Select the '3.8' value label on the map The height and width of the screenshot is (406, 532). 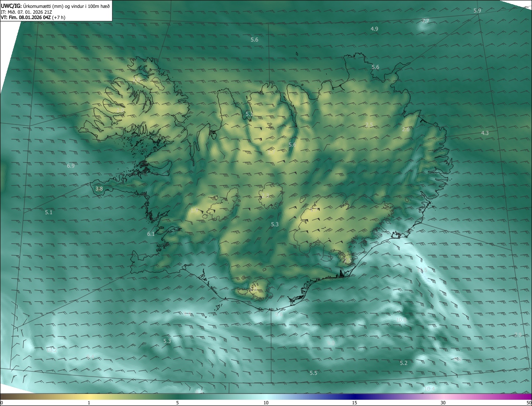(x=99, y=188)
